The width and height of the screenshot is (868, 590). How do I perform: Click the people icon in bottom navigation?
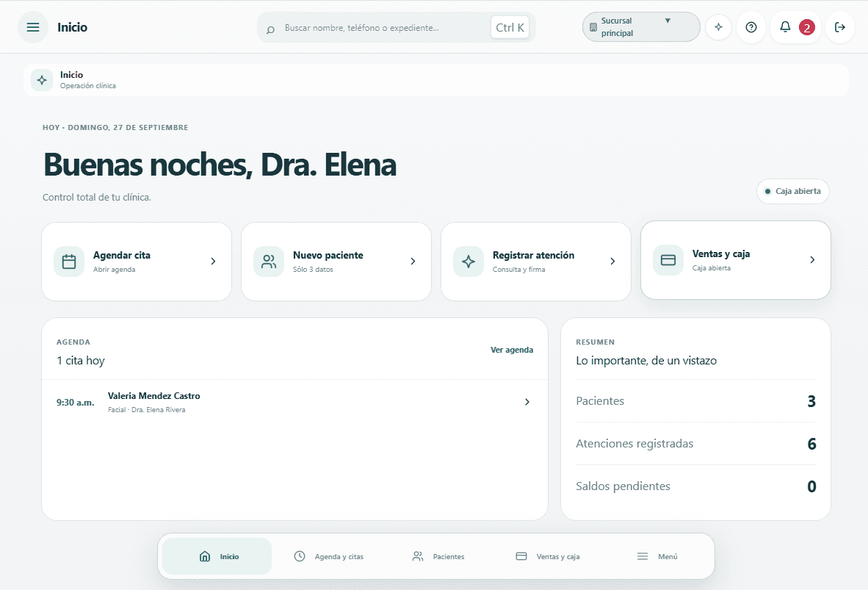click(418, 556)
